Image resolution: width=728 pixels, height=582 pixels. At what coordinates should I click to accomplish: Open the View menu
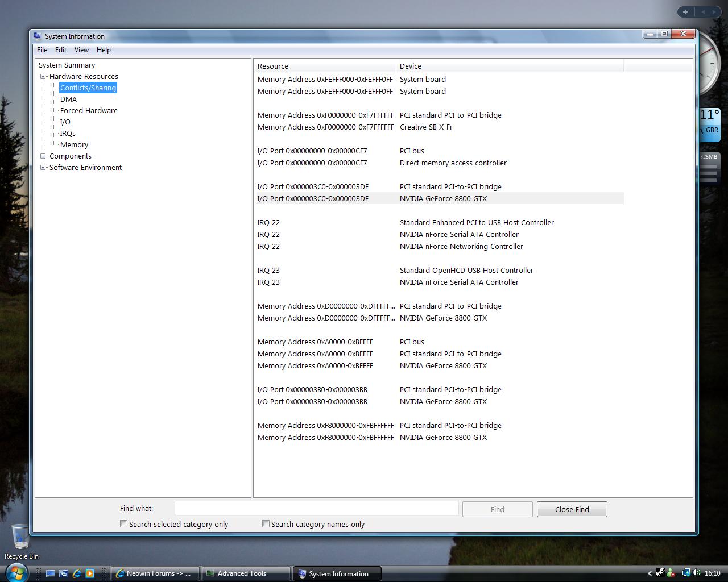(x=81, y=50)
